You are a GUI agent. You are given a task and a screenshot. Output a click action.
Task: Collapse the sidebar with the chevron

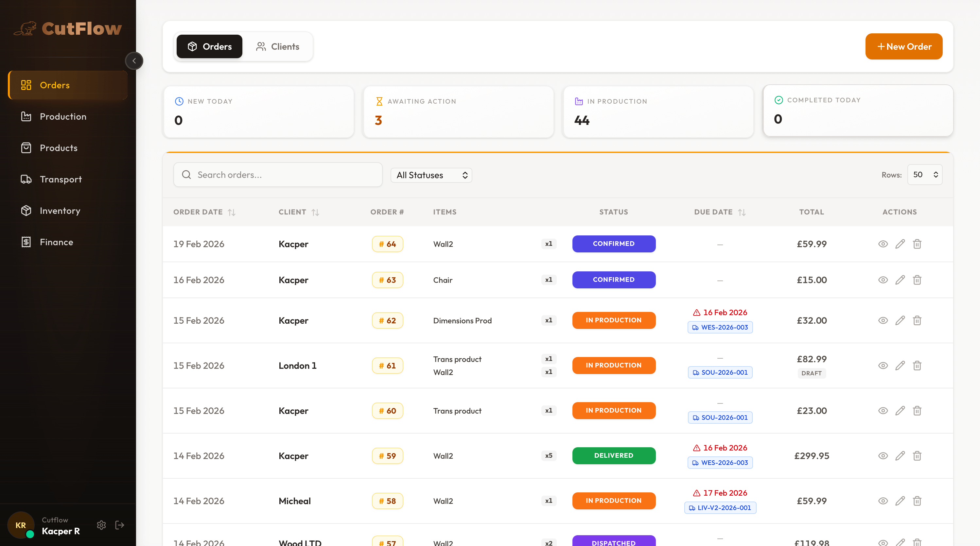(134, 61)
